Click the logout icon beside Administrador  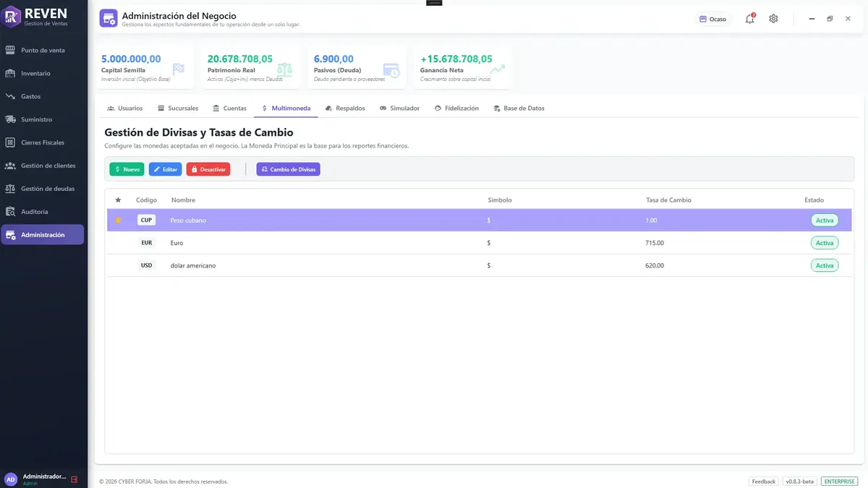point(74,479)
